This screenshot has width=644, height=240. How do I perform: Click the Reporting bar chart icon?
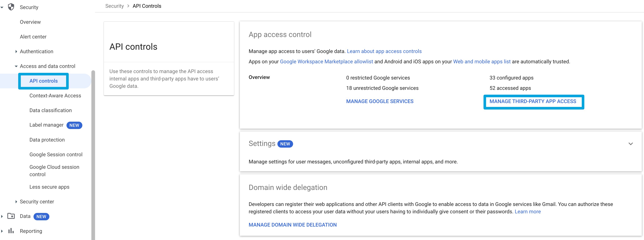[x=11, y=231]
